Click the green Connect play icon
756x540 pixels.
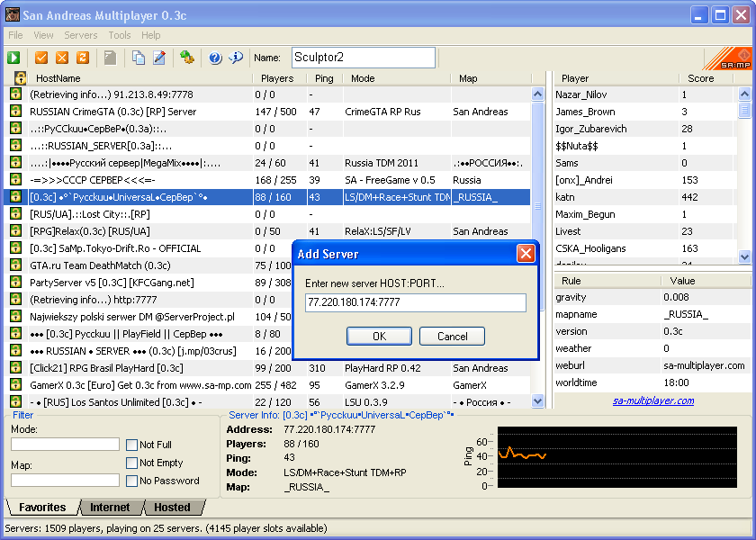13,58
